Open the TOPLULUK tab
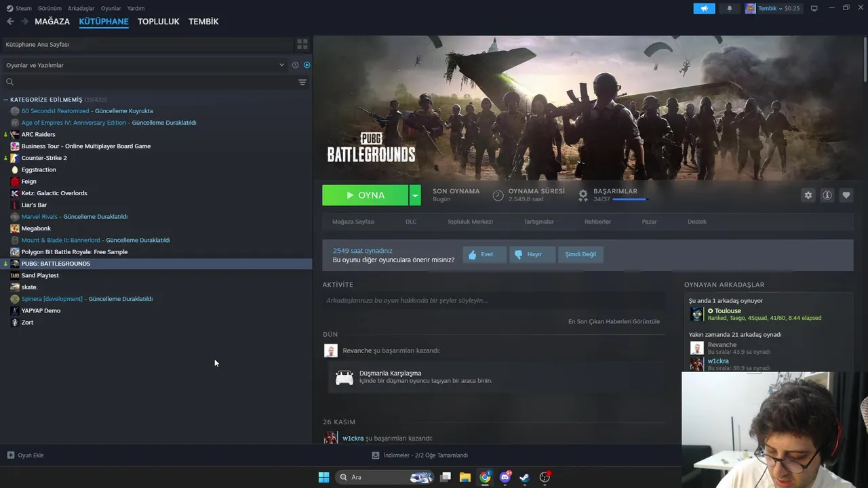This screenshot has width=868, height=488. click(x=159, y=22)
